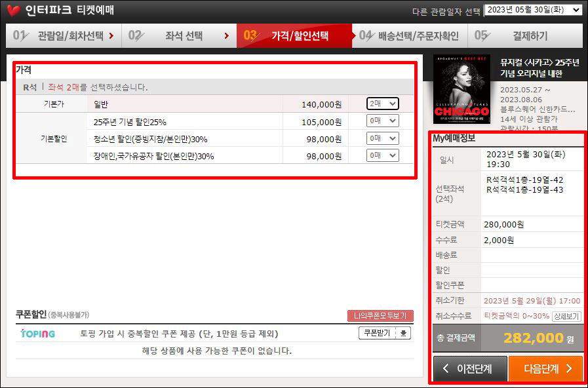588x388 pixels.
Task: Open the 청소년 할인 quantity dropdown
Action: click(382, 138)
